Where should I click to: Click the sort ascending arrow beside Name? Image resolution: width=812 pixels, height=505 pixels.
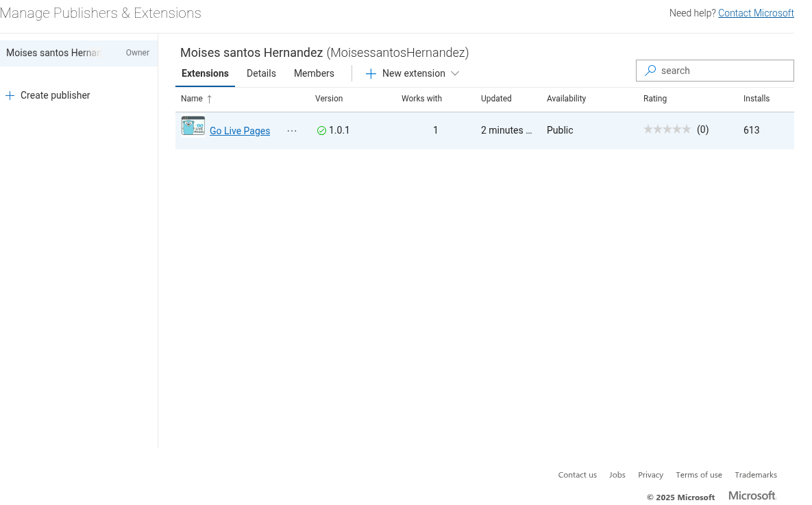[x=209, y=99]
